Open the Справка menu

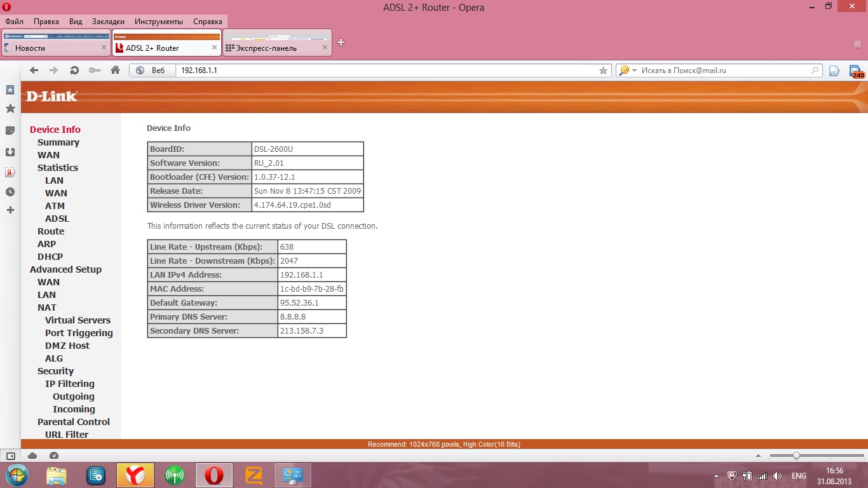point(208,22)
